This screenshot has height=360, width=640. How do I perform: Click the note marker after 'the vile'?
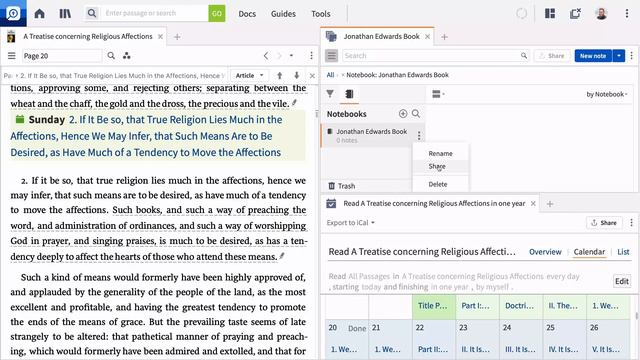[x=294, y=103]
